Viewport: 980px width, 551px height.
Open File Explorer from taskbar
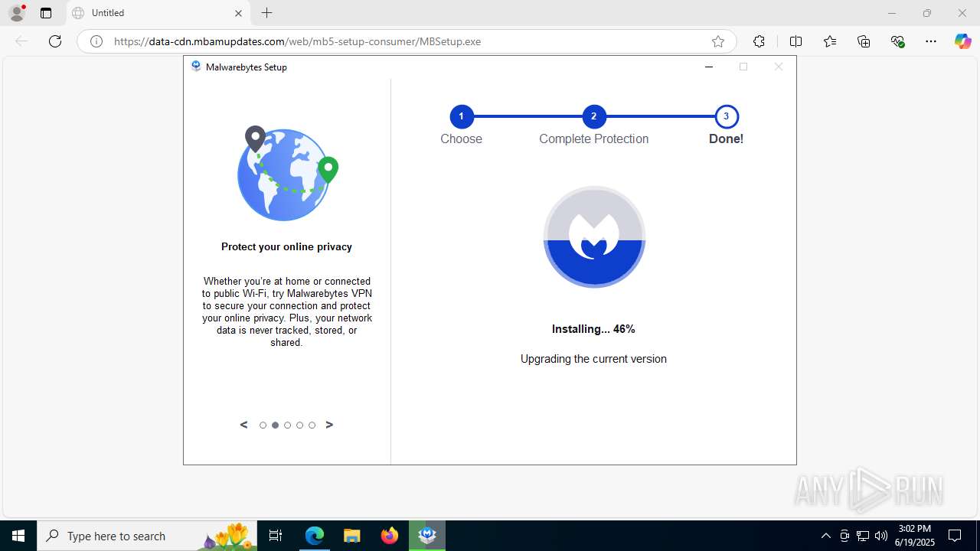[352, 536]
